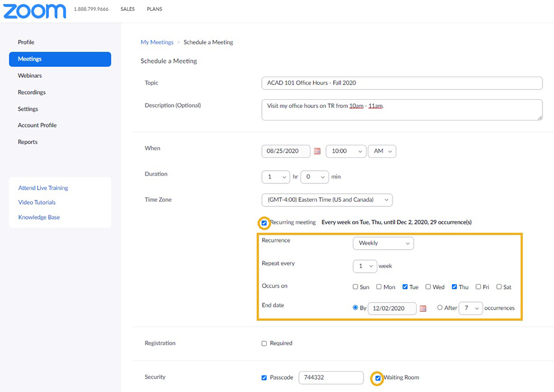554x392 pixels.
Task: Open Settings in the sidebar
Action: click(28, 109)
